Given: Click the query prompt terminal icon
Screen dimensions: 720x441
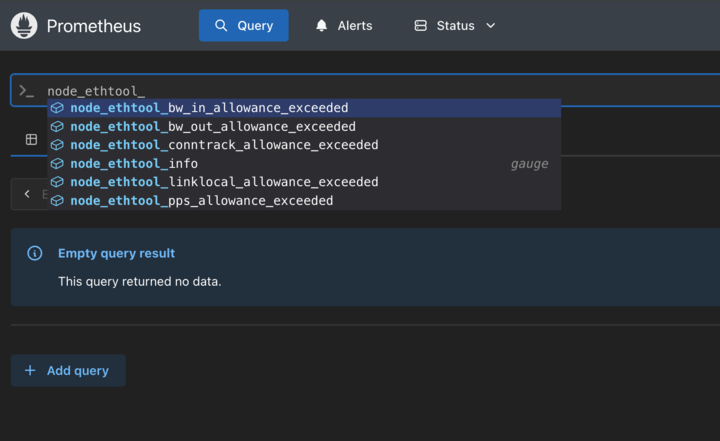Looking at the screenshot, I should pyautogui.click(x=26, y=91).
